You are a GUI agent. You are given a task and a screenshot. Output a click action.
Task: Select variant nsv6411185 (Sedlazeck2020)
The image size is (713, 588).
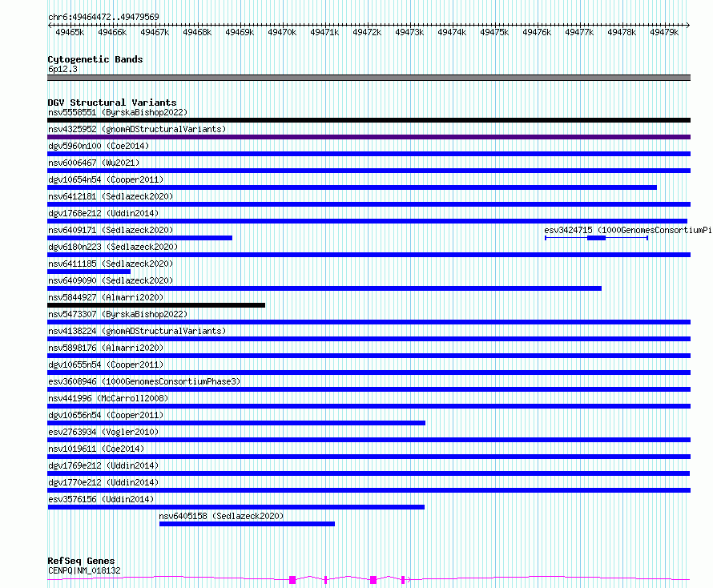point(111,264)
